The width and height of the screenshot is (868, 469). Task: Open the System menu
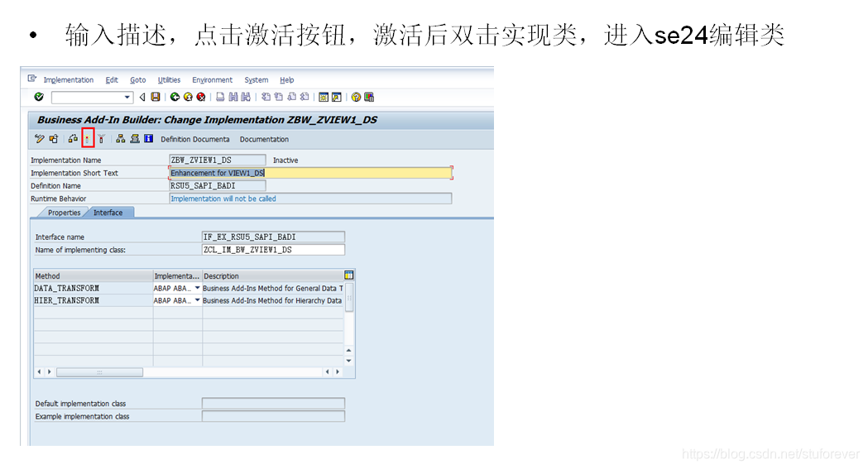tap(257, 79)
